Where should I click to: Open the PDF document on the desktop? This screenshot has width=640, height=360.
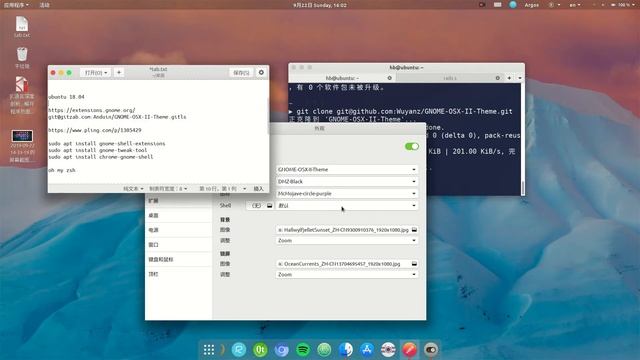22,95
